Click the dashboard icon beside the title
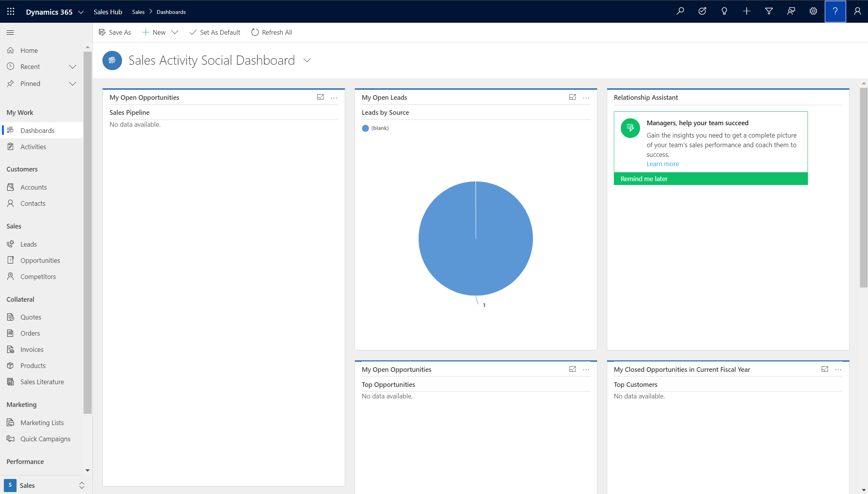The width and height of the screenshot is (868, 494). [112, 60]
